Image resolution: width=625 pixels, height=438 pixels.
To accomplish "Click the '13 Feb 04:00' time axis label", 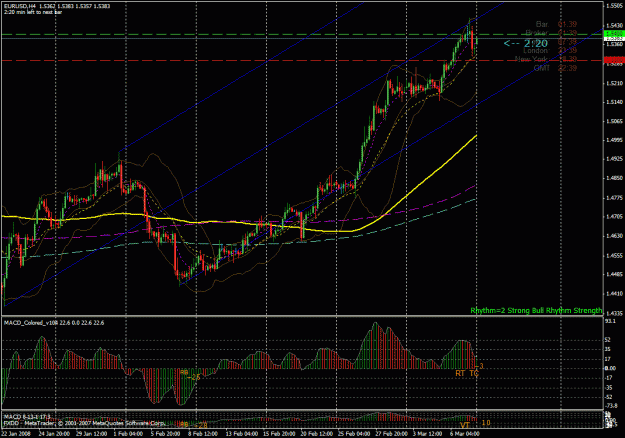I will [x=241, y=434].
